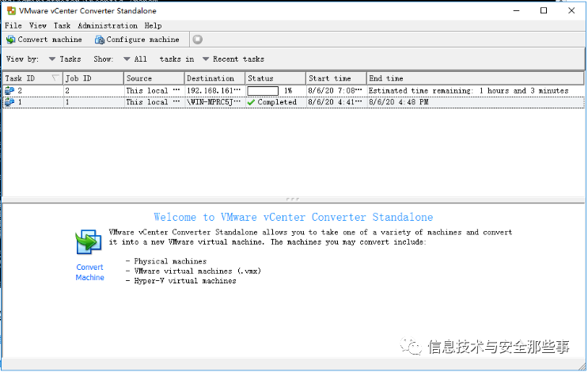Expand the Recent tasks dropdown

pyautogui.click(x=233, y=59)
